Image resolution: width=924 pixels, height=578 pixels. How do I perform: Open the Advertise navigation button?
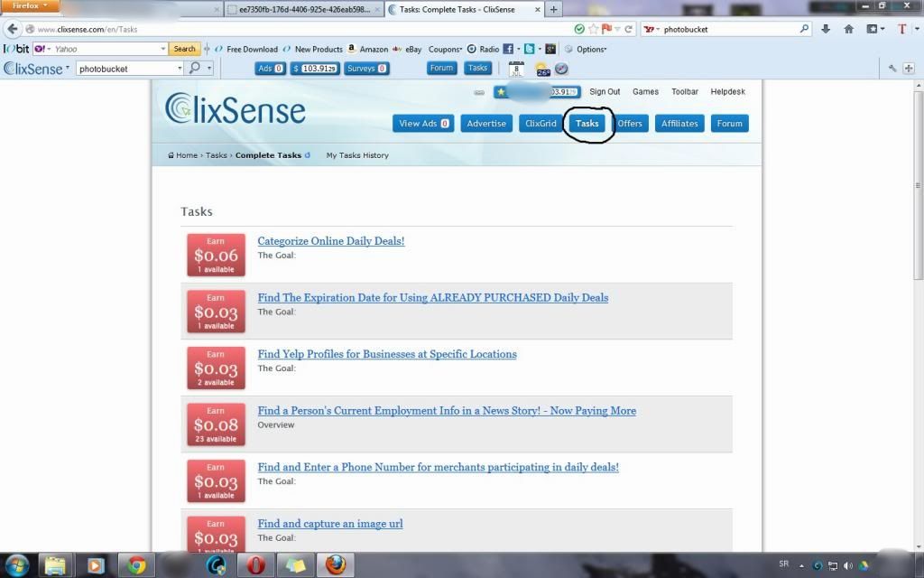point(486,123)
